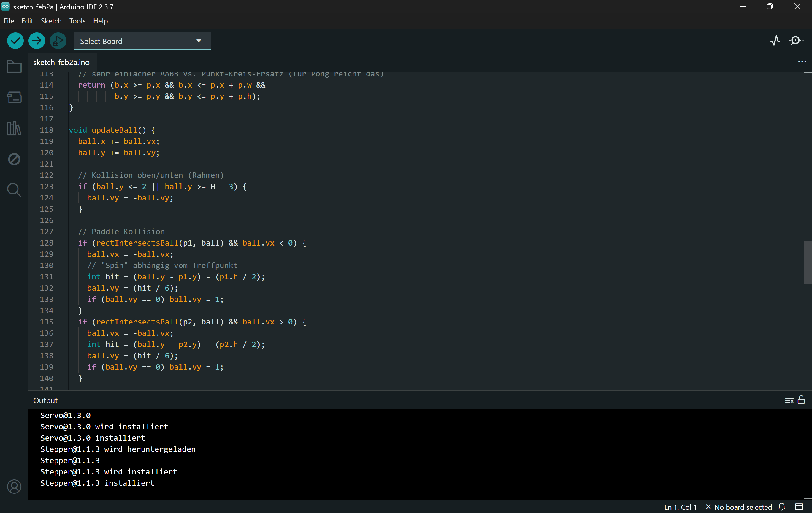812x513 pixels.
Task: Open the account menu
Action: pyautogui.click(x=14, y=487)
